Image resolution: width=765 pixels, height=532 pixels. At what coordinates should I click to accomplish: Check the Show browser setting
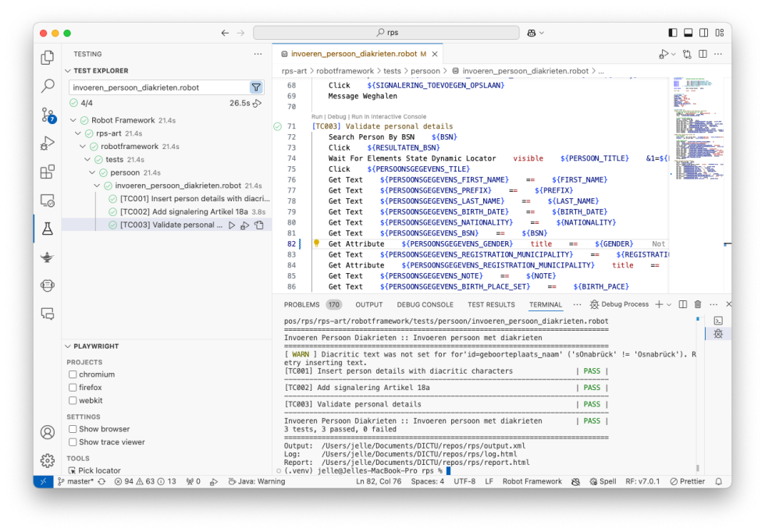pyautogui.click(x=73, y=429)
